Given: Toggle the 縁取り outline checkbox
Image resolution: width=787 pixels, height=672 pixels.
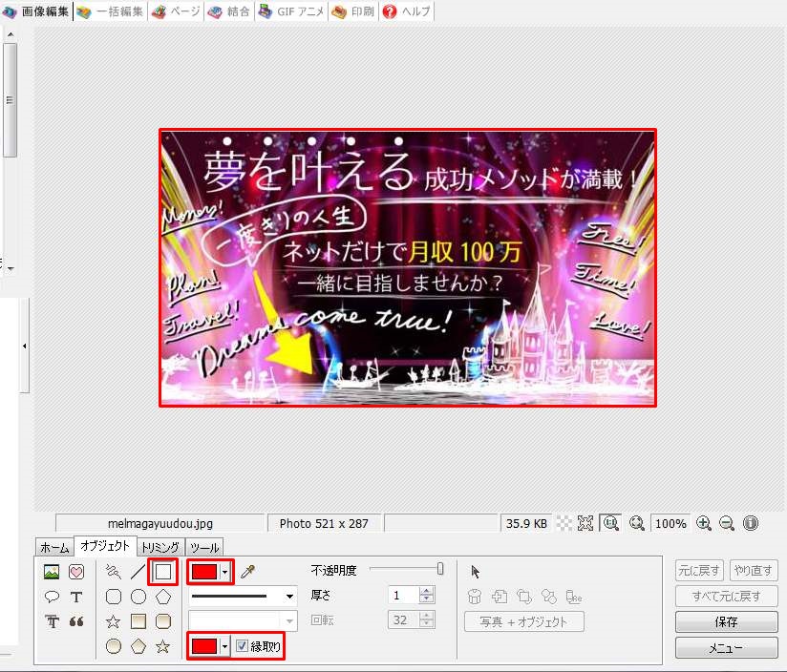Looking at the screenshot, I should (x=242, y=646).
